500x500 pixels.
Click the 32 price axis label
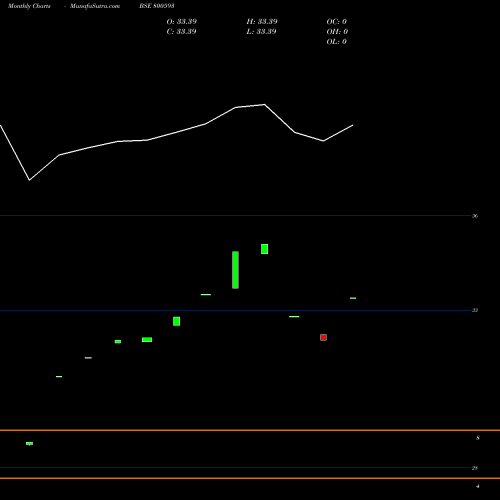[475, 310]
